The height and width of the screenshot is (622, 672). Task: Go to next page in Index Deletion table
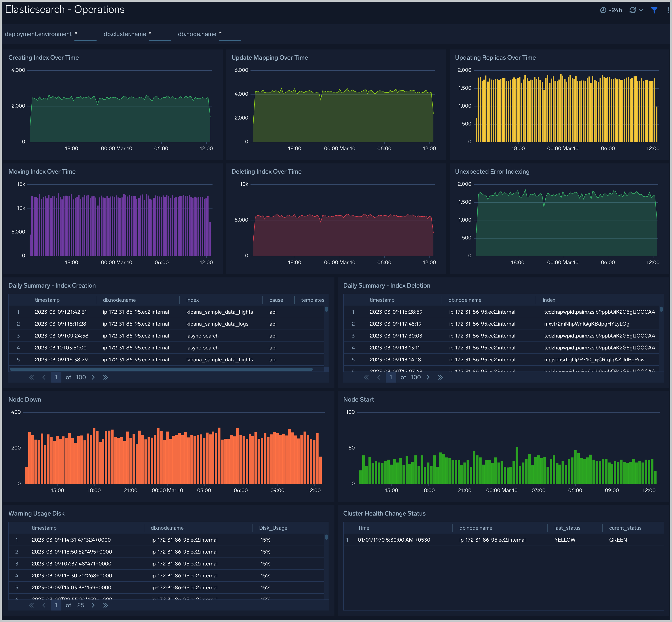coord(428,377)
